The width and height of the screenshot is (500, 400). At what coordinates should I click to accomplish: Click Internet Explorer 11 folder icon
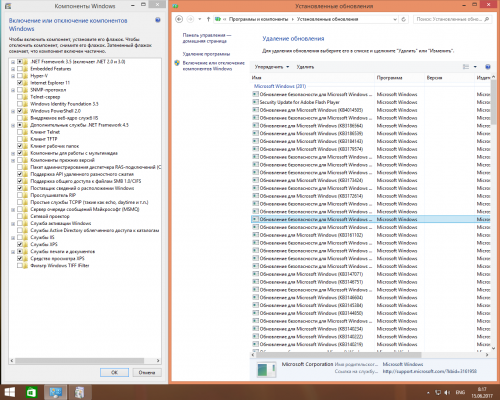tap(26, 83)
